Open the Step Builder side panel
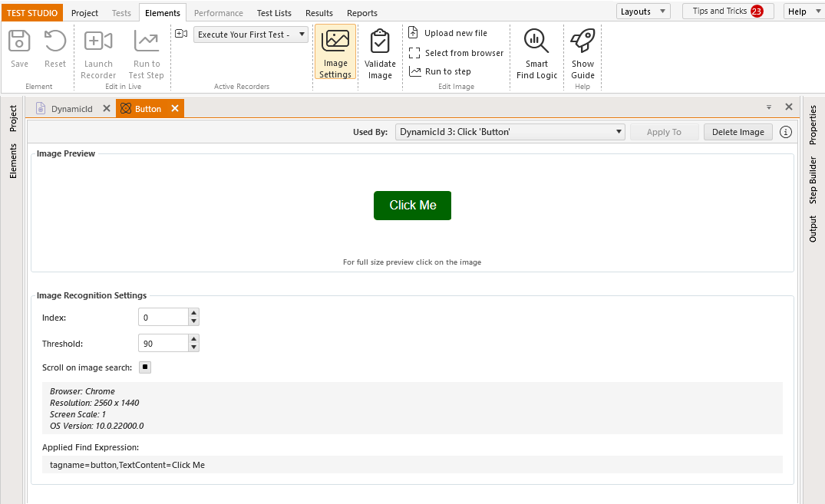The height and width of the screenshot is (504, 825). coord(813,180)
